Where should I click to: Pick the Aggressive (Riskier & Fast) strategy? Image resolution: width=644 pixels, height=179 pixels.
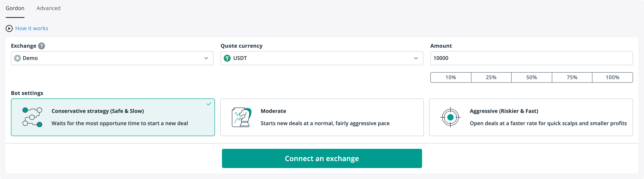531,117
